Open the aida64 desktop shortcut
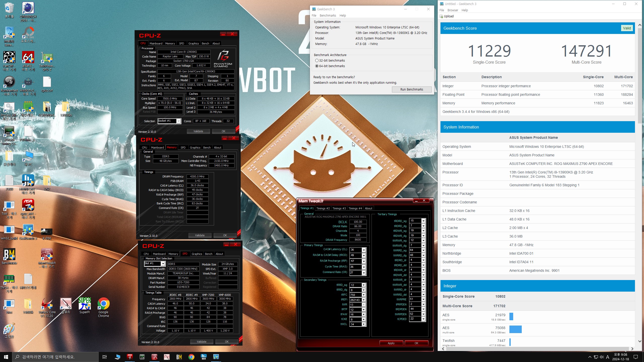 (x=28, y=61)
